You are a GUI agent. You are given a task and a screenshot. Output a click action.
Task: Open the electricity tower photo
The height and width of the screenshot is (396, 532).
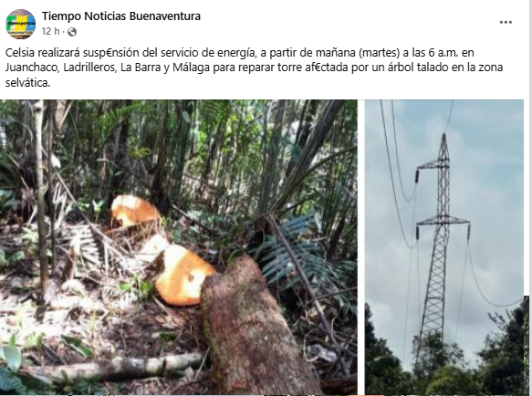444,247
